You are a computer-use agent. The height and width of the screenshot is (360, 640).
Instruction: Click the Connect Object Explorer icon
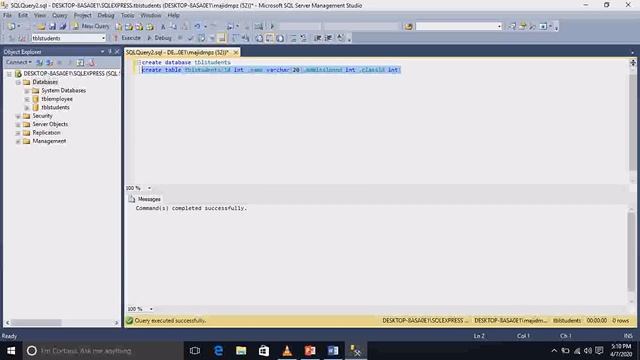click(40, 62)
